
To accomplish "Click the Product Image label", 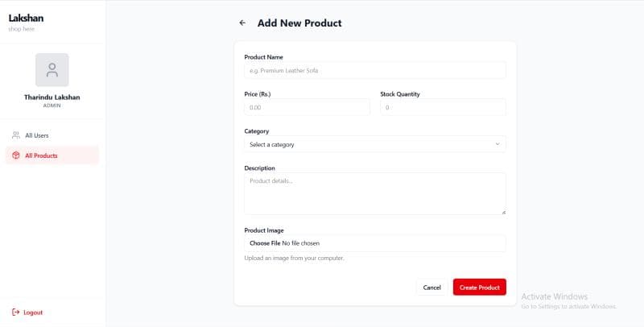I will pyautogui.click(x=264, y=230).
